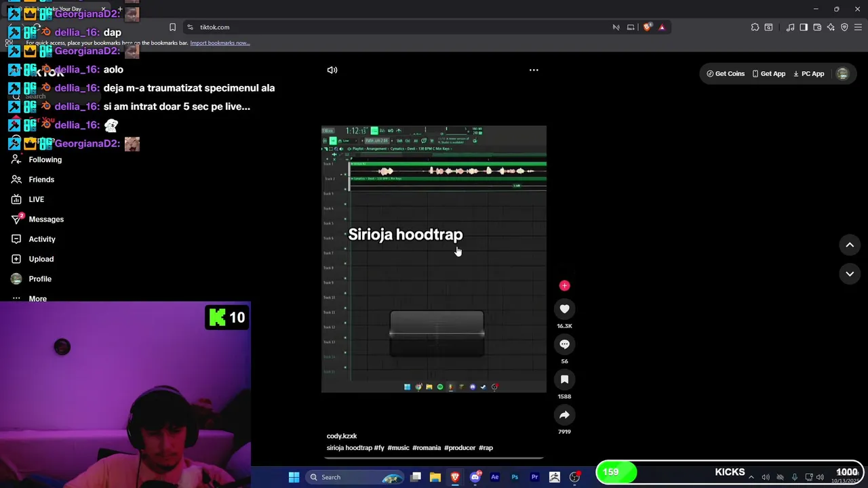Image resolution: width=868 pixels, height=488 pixels.
Task: Open Brave Rewards triangle icon
Action: coord(662,27)
